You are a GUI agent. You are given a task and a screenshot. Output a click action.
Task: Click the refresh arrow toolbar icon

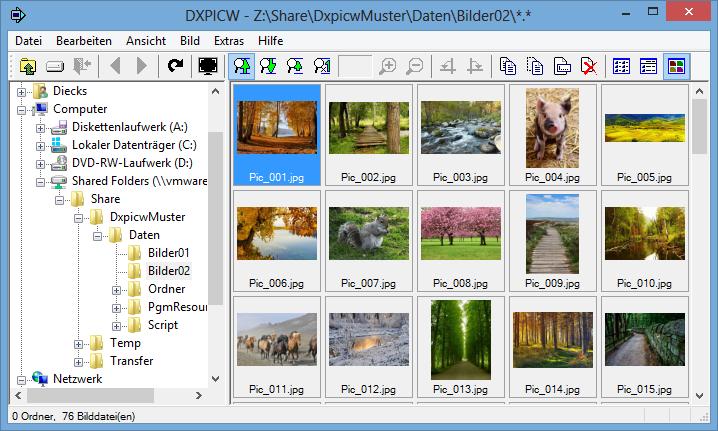point(176,66)
